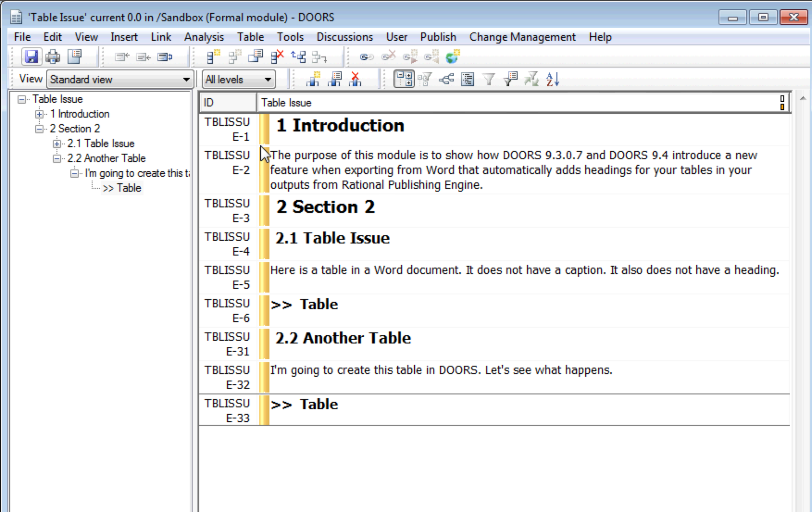Open the View menu
This screenshot has height=512, width=812.
(x=86, y=37)
